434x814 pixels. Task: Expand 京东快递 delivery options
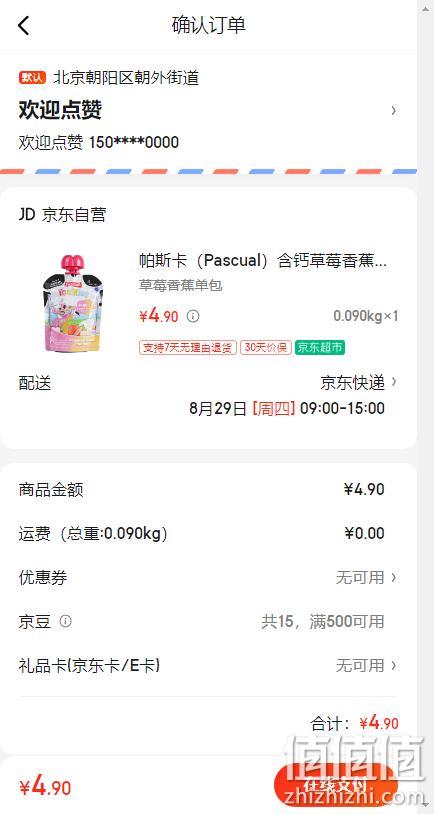pyautogui.click(x=358, y=383)
